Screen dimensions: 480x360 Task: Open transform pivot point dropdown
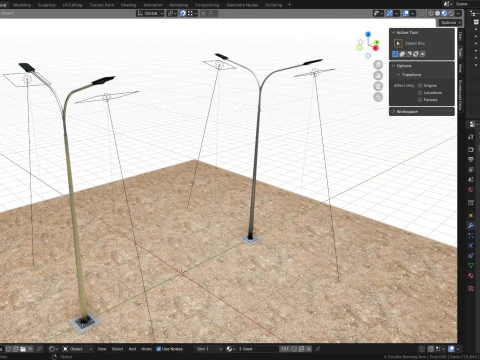(x=172, y=13)
